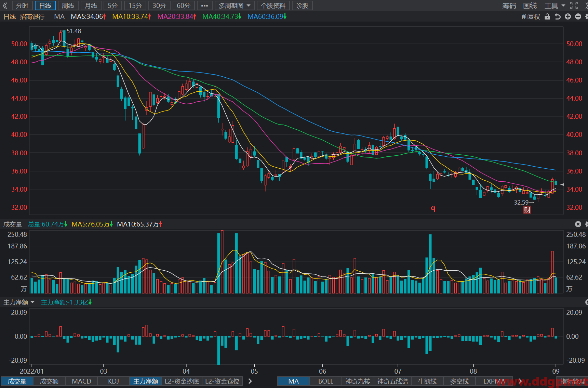Click the yellow MA10:33.74 label

(x=132, y=16)
